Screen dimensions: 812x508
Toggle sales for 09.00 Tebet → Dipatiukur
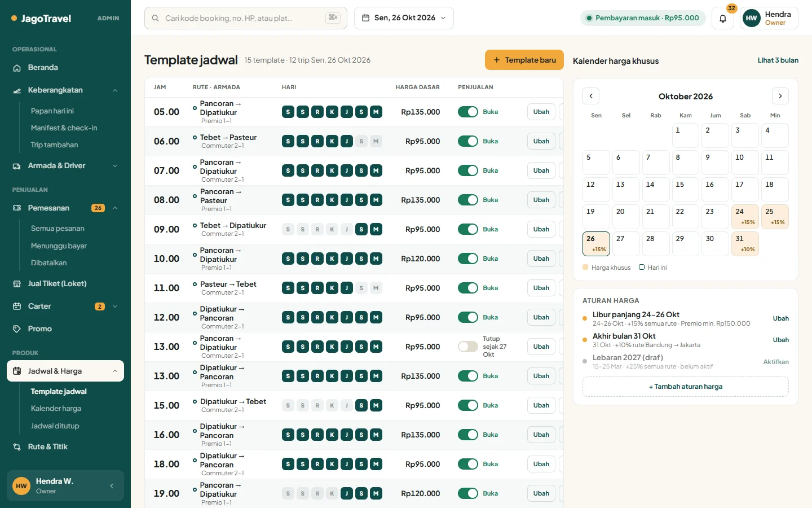468,229
